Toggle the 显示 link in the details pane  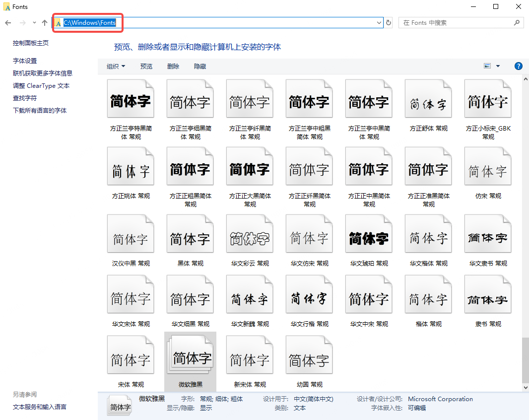205,407
